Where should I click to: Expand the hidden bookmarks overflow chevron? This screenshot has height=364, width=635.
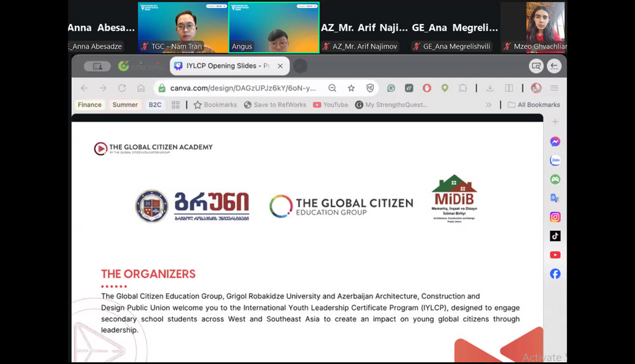coord(488,105)
